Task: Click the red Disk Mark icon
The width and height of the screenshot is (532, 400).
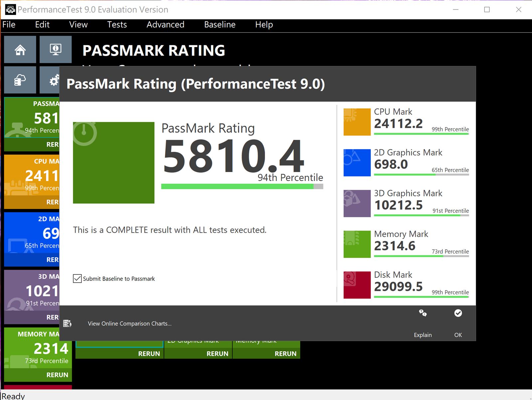Action: (357, 285)
